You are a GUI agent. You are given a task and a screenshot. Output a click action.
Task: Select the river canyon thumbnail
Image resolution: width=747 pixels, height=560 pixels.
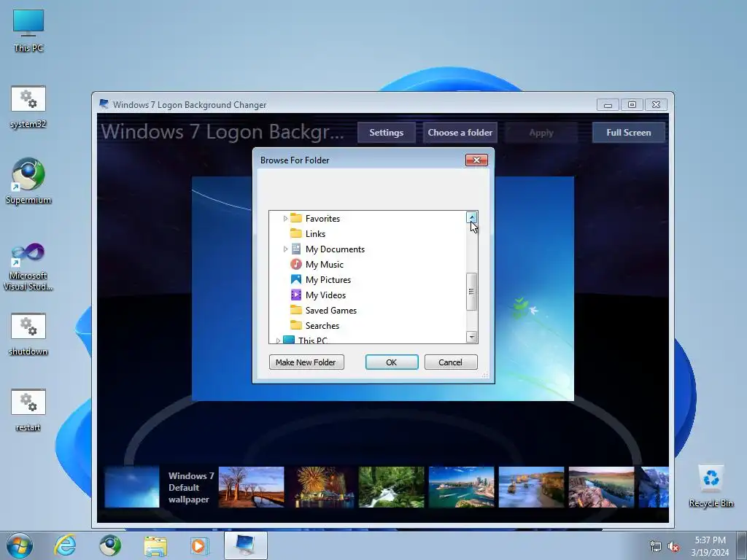point(601,486)
